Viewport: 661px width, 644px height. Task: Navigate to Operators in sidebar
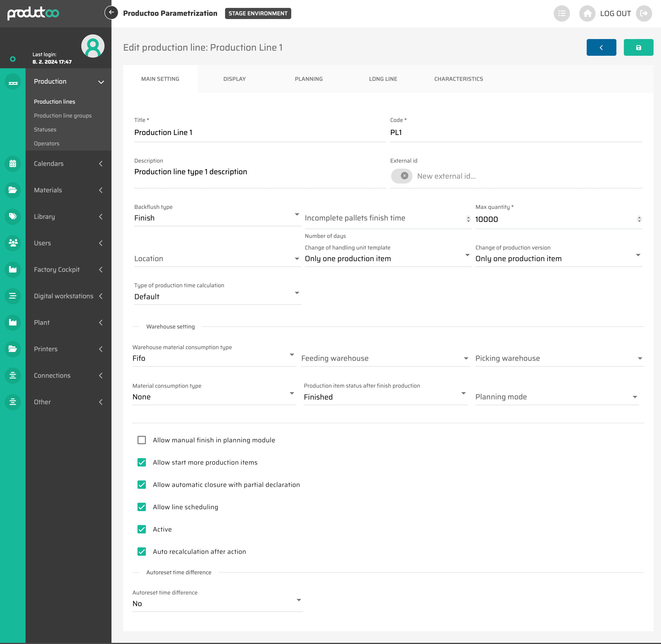[47, 143]
